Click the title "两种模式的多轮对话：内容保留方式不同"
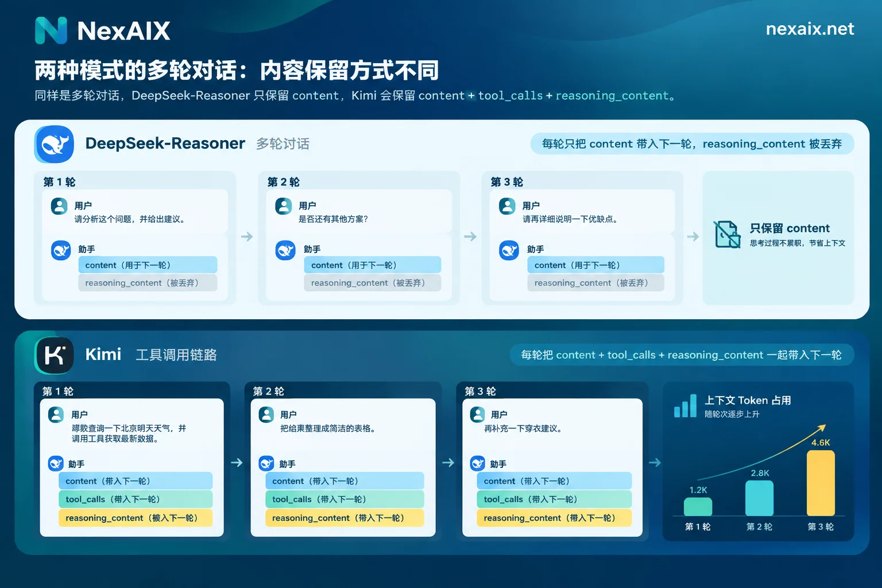Image resolution: width=882 pixels, height=588 pixels. [x=237, y=71]
